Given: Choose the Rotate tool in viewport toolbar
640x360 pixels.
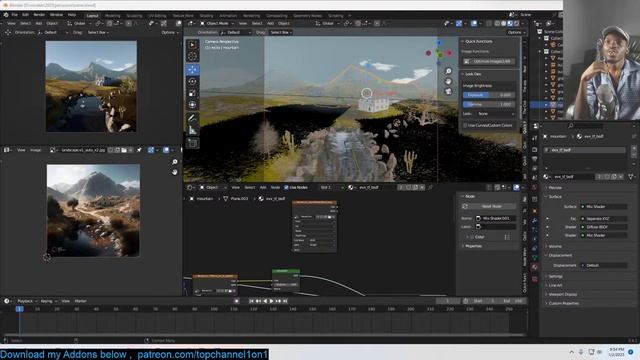Looking at the screenshot, I should 192,82.
